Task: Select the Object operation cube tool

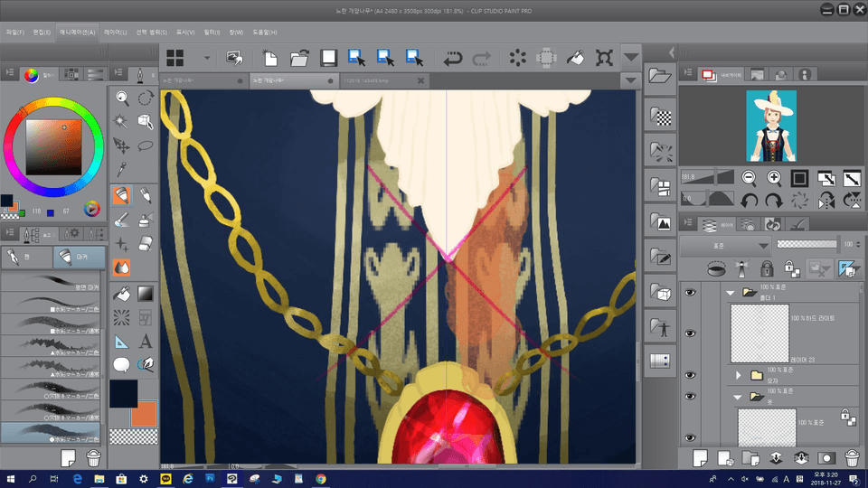Action: coord(146,122)
